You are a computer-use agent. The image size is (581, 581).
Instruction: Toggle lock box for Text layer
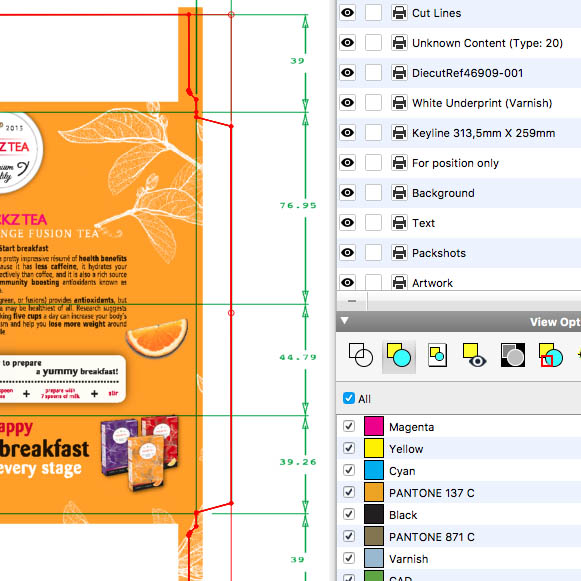[x=373, y=223]
